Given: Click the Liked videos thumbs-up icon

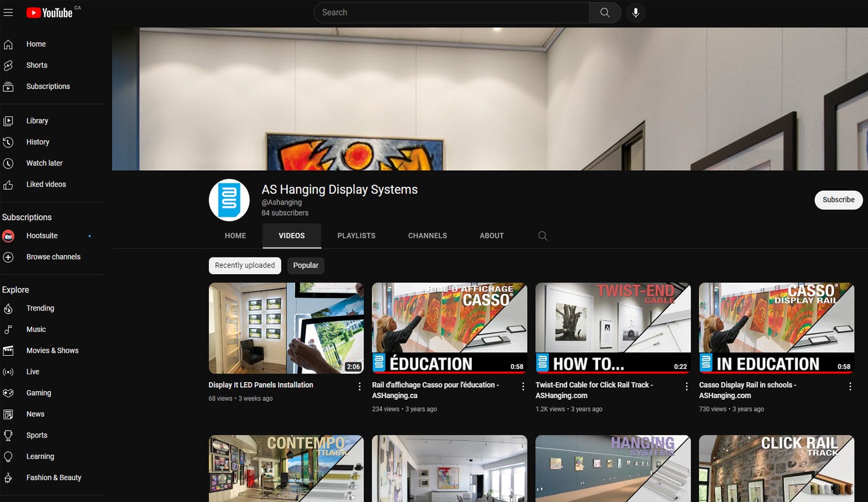Looking at the screenshot, I should point(8,184).
